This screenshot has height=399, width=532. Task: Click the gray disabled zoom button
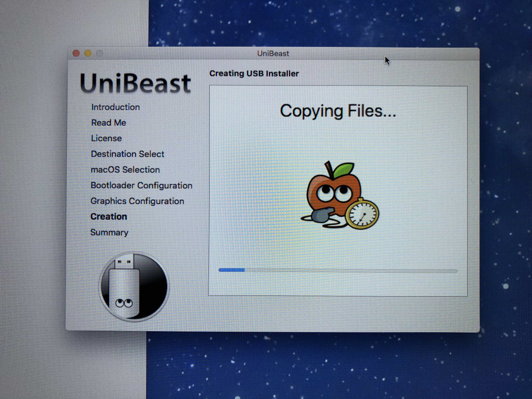pyautogui.click(x=100, y=53)
